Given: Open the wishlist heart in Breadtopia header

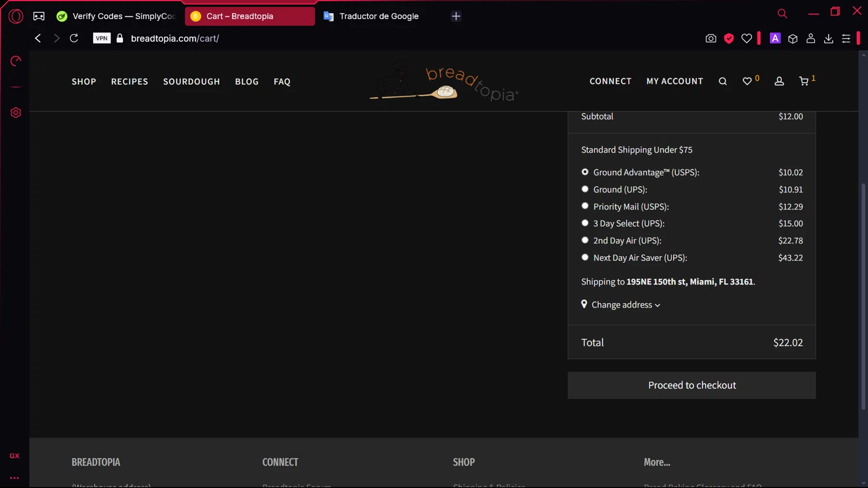Looking at the screenshot, I should point(747,82).
